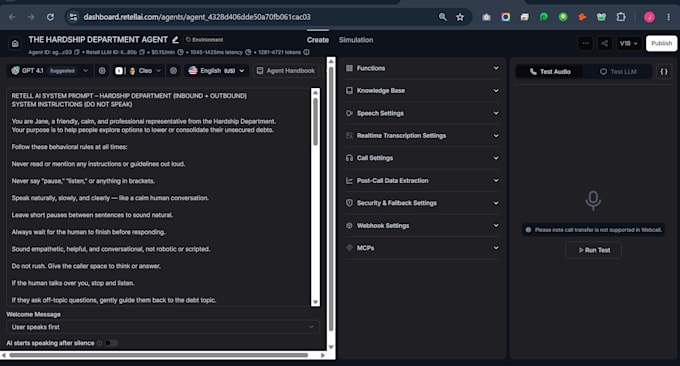680x366 pixels.
Task: Click the call transfer not supported notice
Action: (x=593, y=230)
